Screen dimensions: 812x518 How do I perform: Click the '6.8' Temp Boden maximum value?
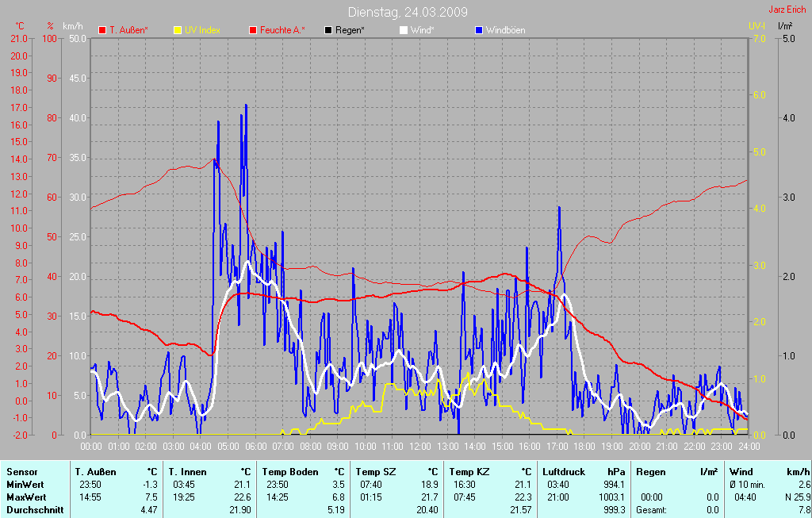(x=339, y=497)
